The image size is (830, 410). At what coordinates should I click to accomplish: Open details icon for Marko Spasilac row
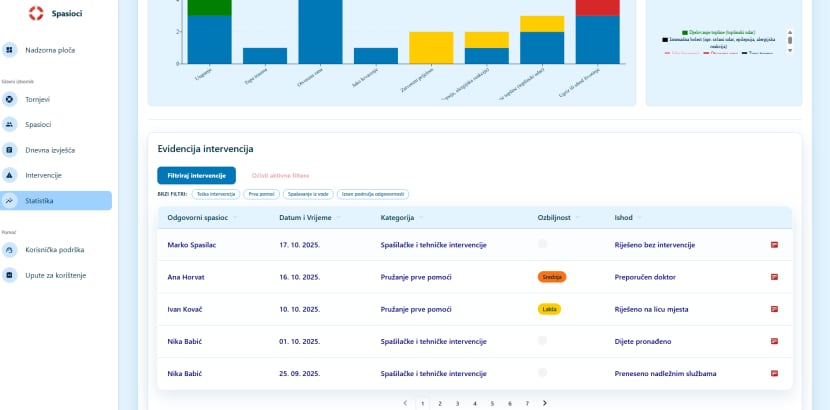click(774, 245)
